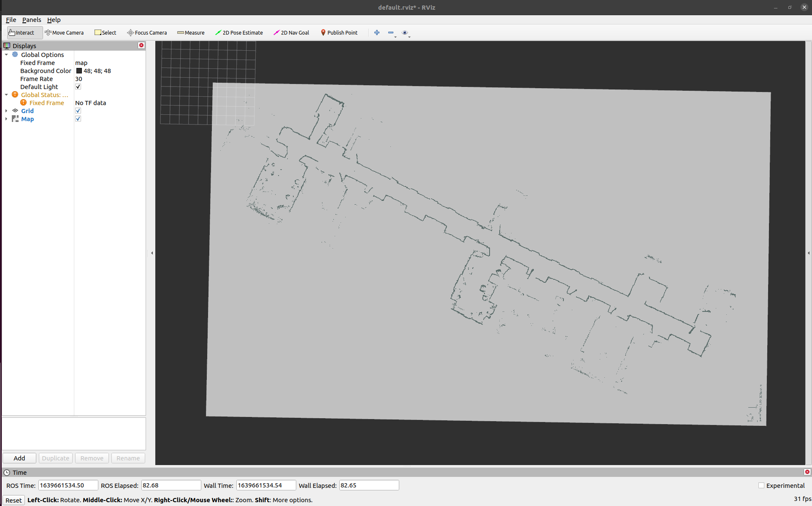The width and height of the screenshot is (812, 506).
Task: Click the Global Status warning icon
Action: [x=15, y=95]
